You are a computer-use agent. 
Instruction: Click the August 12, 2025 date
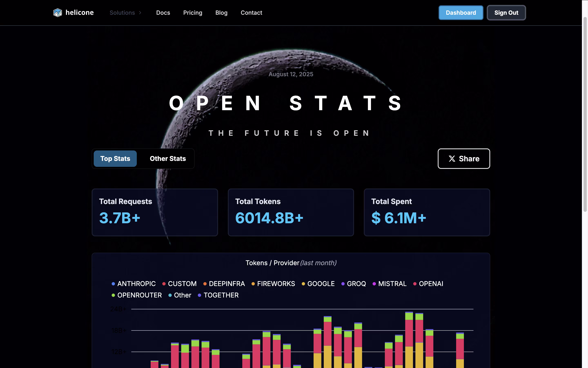tap(291, 74)
